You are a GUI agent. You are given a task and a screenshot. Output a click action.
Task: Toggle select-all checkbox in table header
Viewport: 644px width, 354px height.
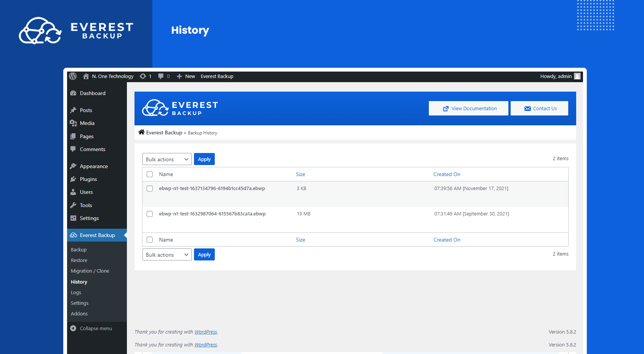pos(150,174)
